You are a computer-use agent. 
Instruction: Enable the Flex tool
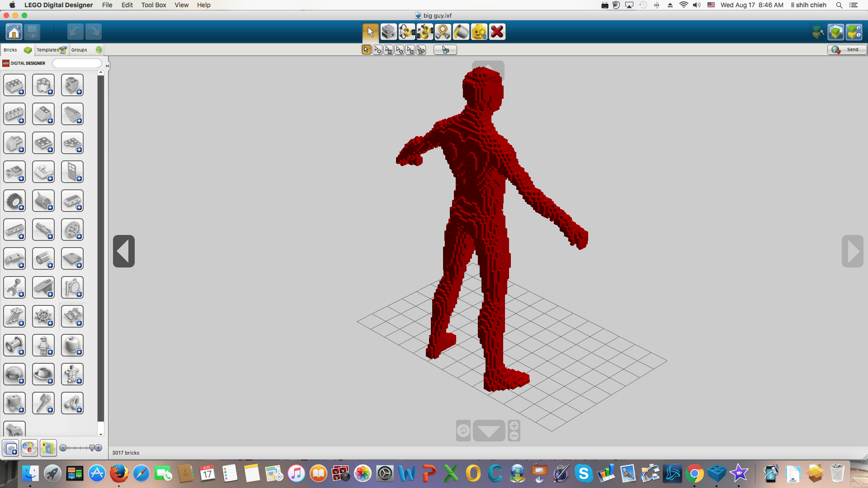click(x=442, y=32)
